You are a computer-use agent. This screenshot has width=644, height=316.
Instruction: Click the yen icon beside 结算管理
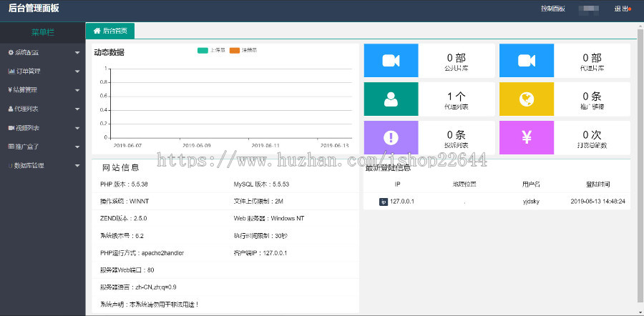coord(10,90)
